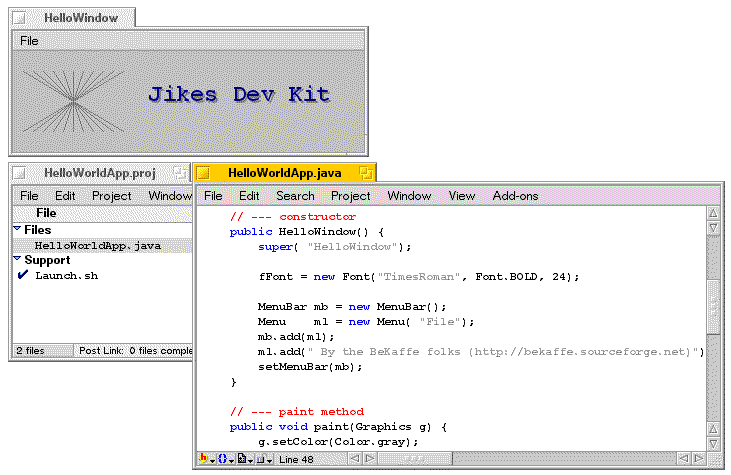
Task: Click the File column header in project list
Action: [x=46, y=213]
